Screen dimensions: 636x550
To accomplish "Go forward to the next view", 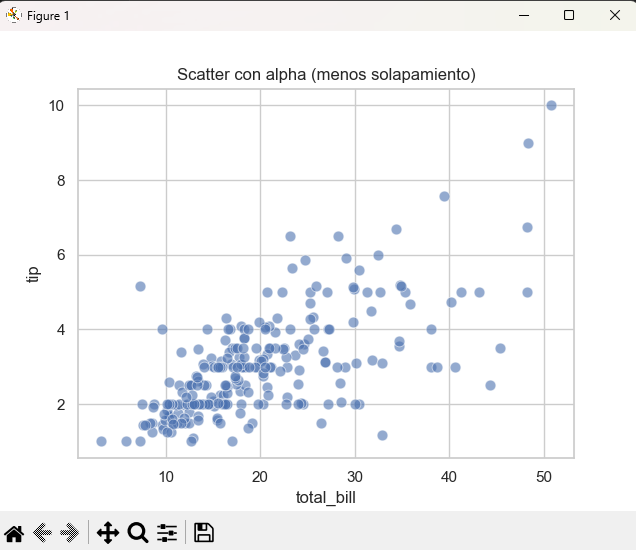I will [69, 532].
